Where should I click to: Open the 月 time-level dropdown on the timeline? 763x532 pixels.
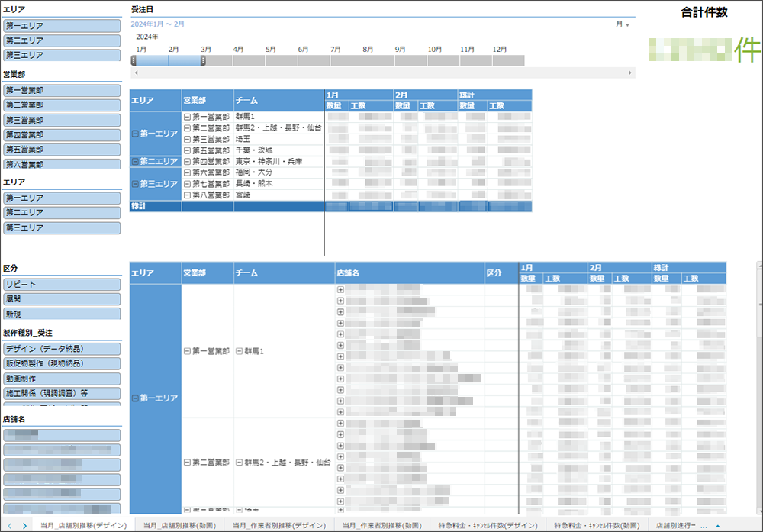(623, 24)
